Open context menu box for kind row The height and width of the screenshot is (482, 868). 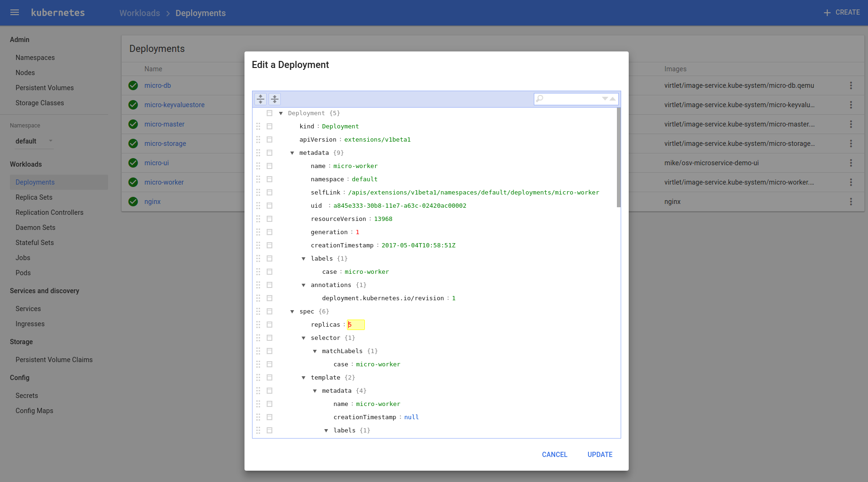coord(270,127)
